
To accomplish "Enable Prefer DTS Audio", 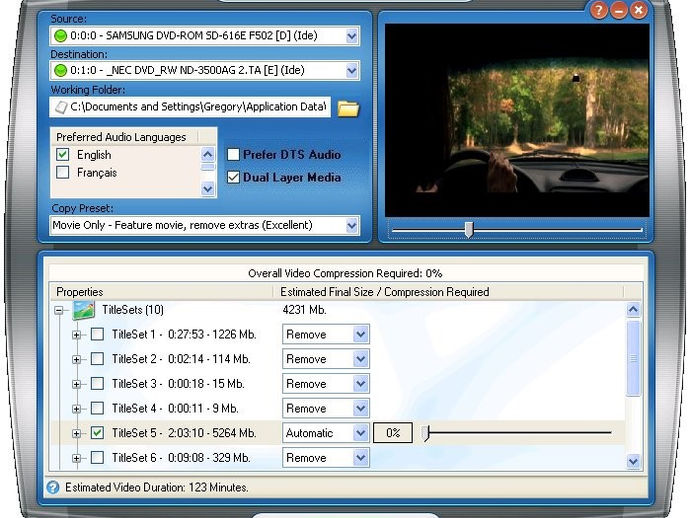I will pos(233,154).
